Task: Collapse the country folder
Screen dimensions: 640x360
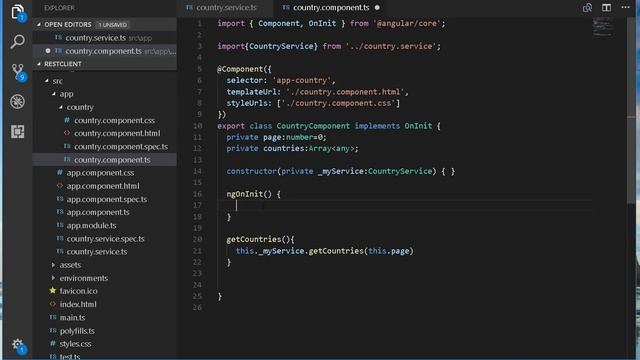Action: click(x=61, y=107)
